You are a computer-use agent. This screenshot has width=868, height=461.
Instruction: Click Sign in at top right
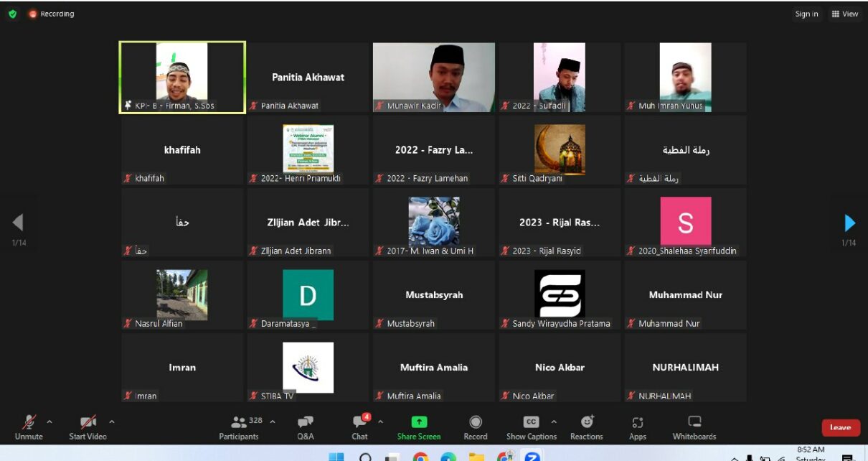click(806, 14)
